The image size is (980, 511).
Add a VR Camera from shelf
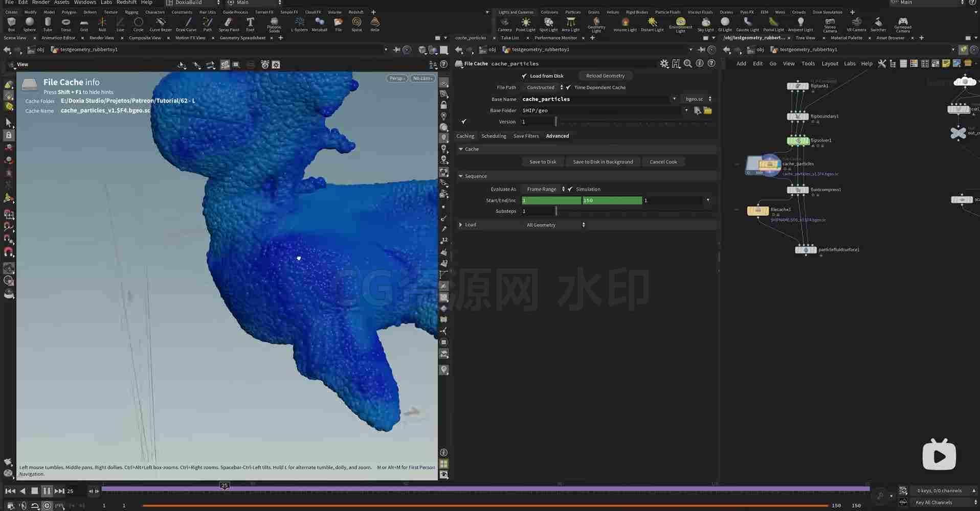[856, 24]
